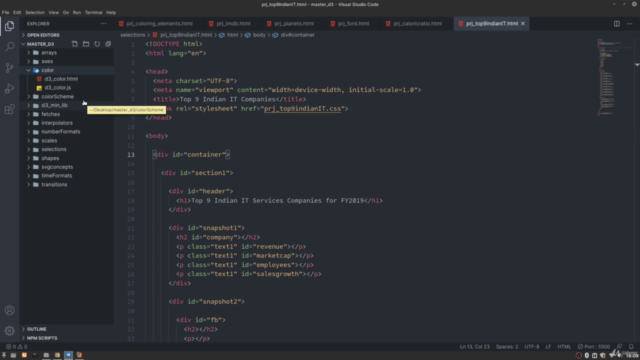640x360 pixels.
Task: Open the File menu
Action: coord(5,13)
